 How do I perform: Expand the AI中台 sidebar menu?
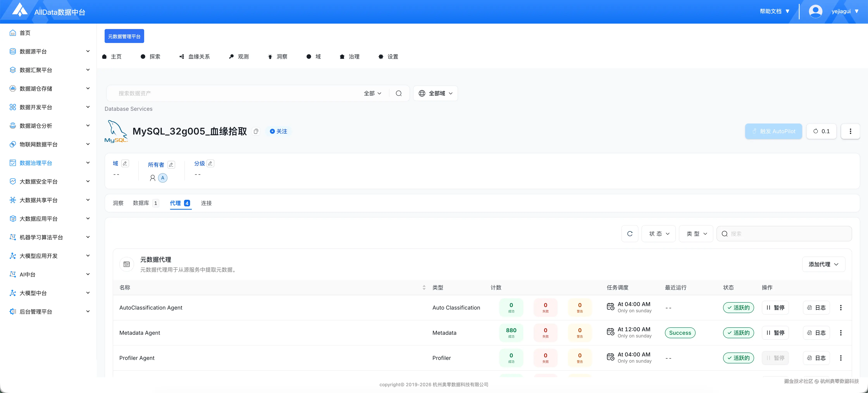(88, 274)
